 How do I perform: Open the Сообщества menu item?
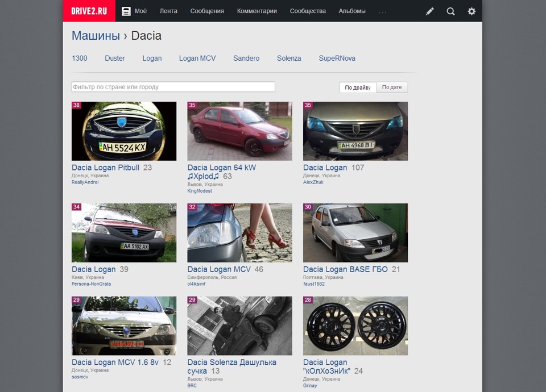tap(308, 11)
